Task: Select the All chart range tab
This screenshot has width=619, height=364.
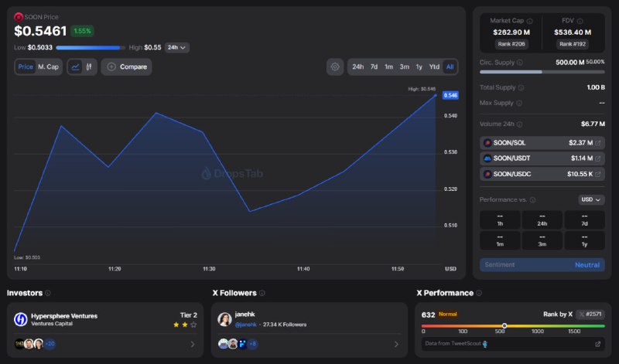Action: tap(450, 66)
